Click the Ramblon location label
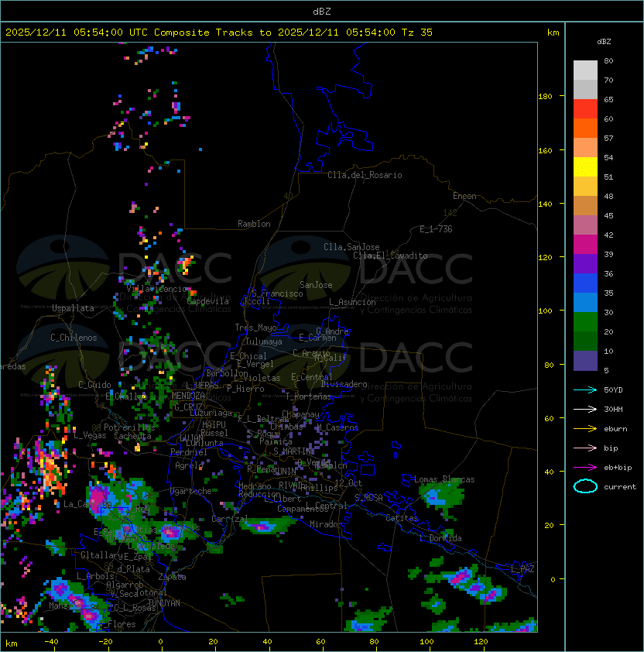The image size is (644, 652). point(254,224)
